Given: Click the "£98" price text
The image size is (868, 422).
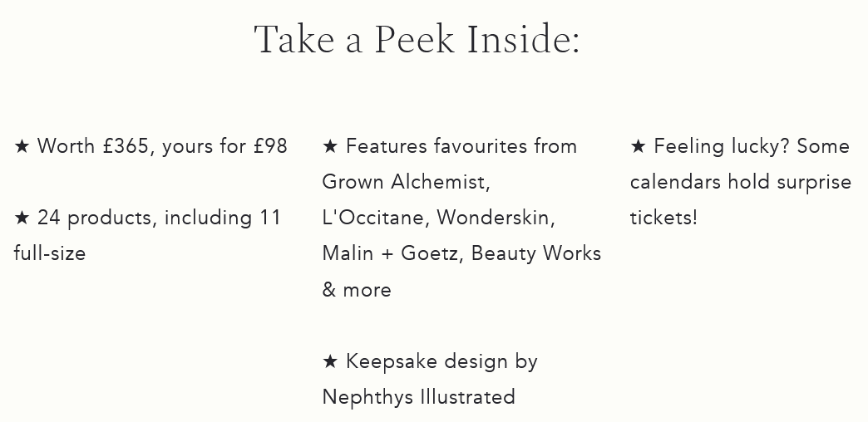Looking at the screenshot, I should (x=270, y=146).
